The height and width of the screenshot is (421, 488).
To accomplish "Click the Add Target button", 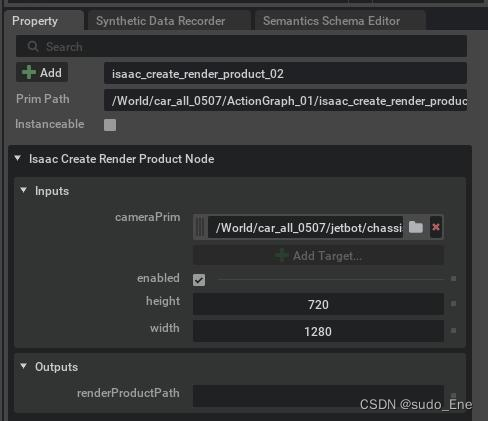I will pyautogui.click(x=318, y=256).
